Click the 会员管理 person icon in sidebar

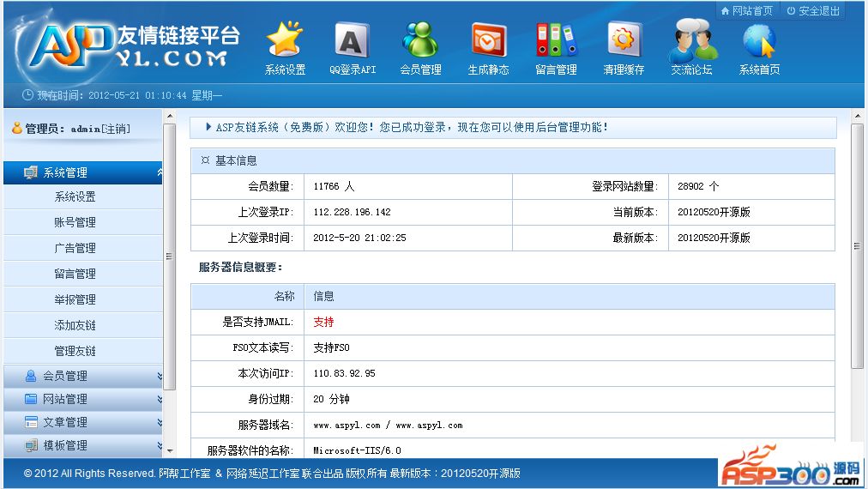click(31, 376)
